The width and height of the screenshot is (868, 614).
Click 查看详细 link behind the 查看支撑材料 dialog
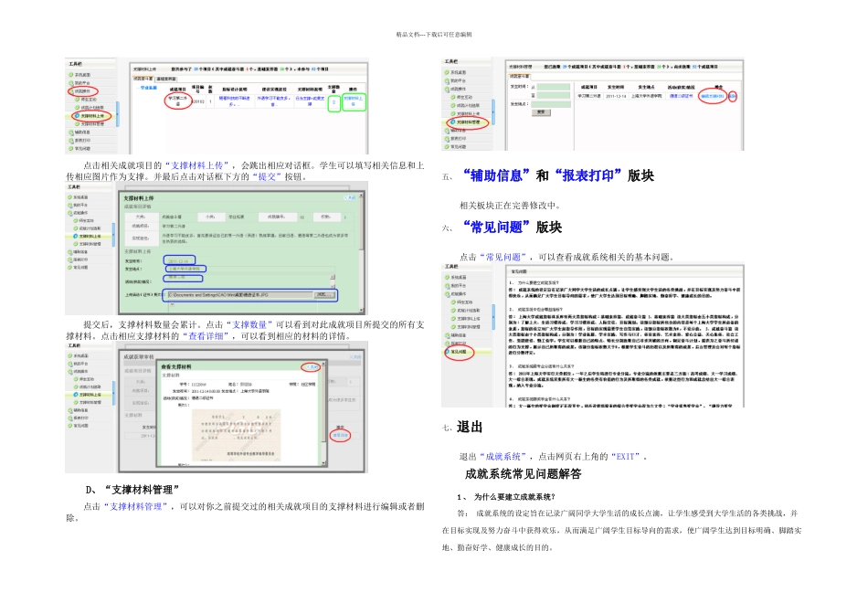[341, 436]
